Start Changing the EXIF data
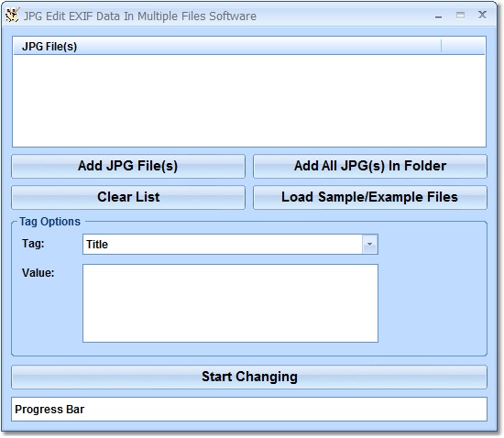This screenshot has height=438, width=504. pyautogui.click(x=249, y=377)
